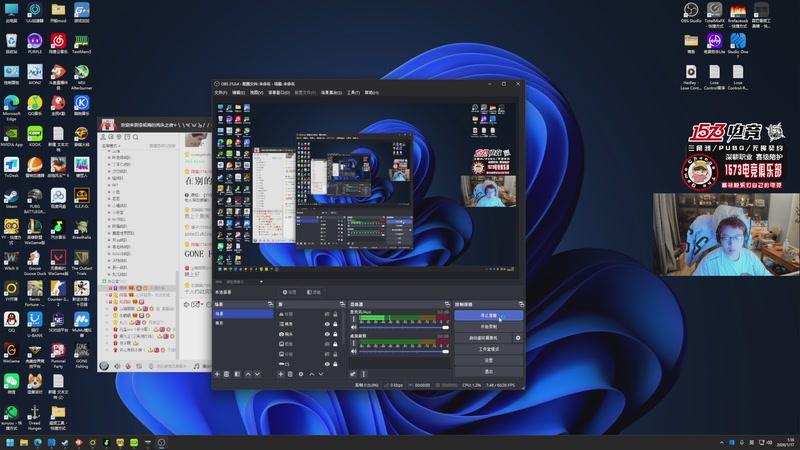Viewport: 800px width, 450px height.
Task: Add a new source with the plus icon
Action: pos(283,374)
